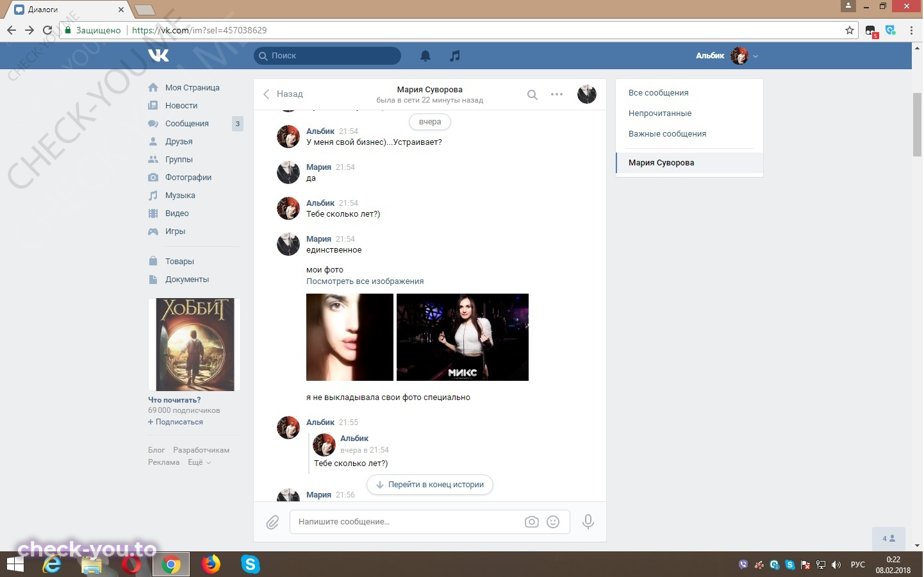Click Альбик's avatar on У меня свой бизнес message
The height and width of the screenshot is (577, 924).
[288, 137]
